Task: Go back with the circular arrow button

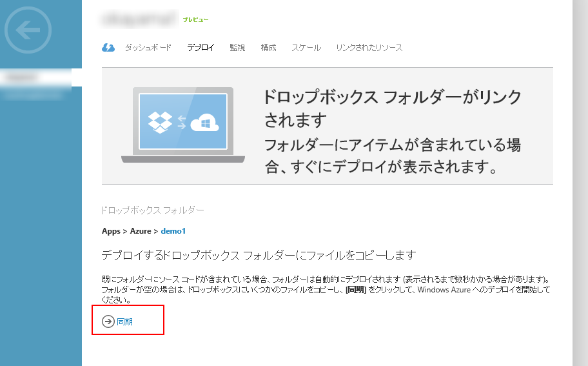Action: [x=28, y=30]
